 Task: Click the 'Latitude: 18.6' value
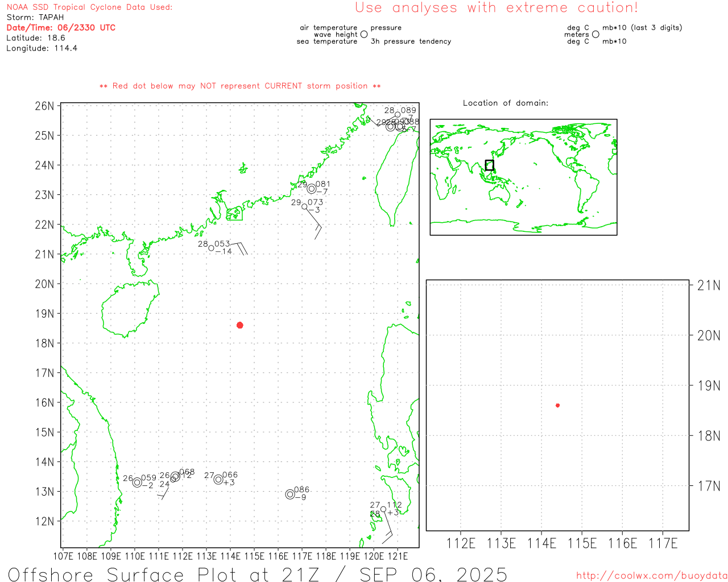tap(36, 38)
